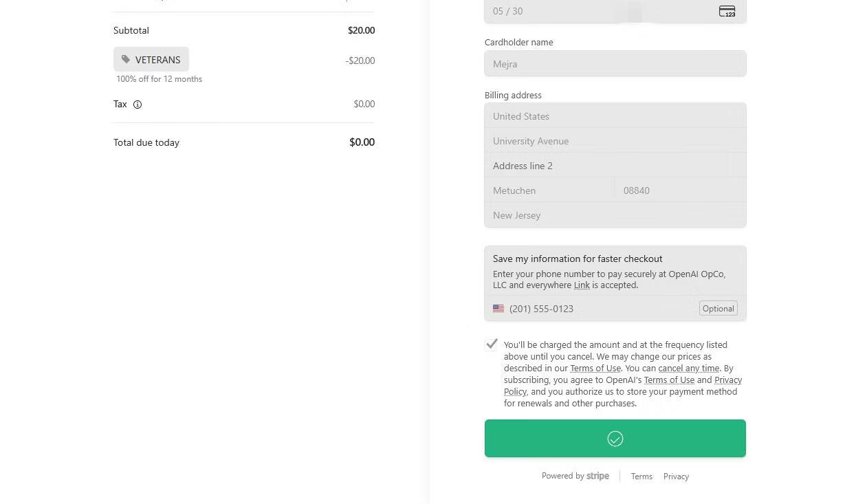Open the Terms link in footer
Screen dimensions: 867x504
(x=641, y=476)
